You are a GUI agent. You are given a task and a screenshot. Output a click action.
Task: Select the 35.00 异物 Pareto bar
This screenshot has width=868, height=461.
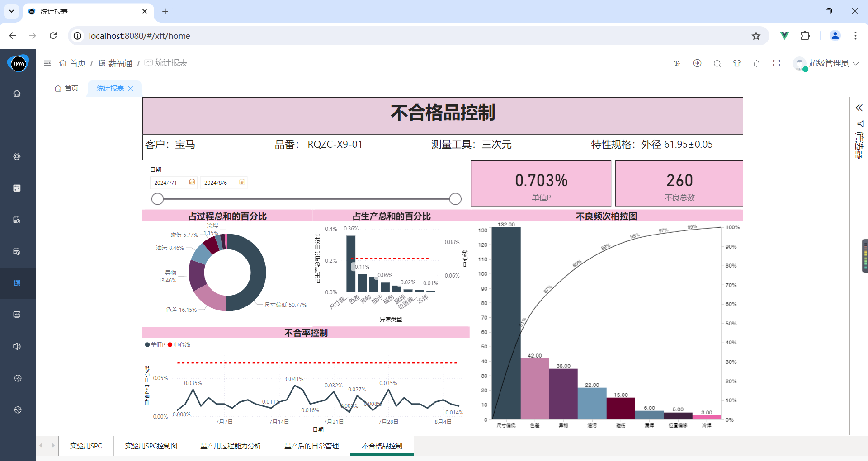click(x=563, y=394)
